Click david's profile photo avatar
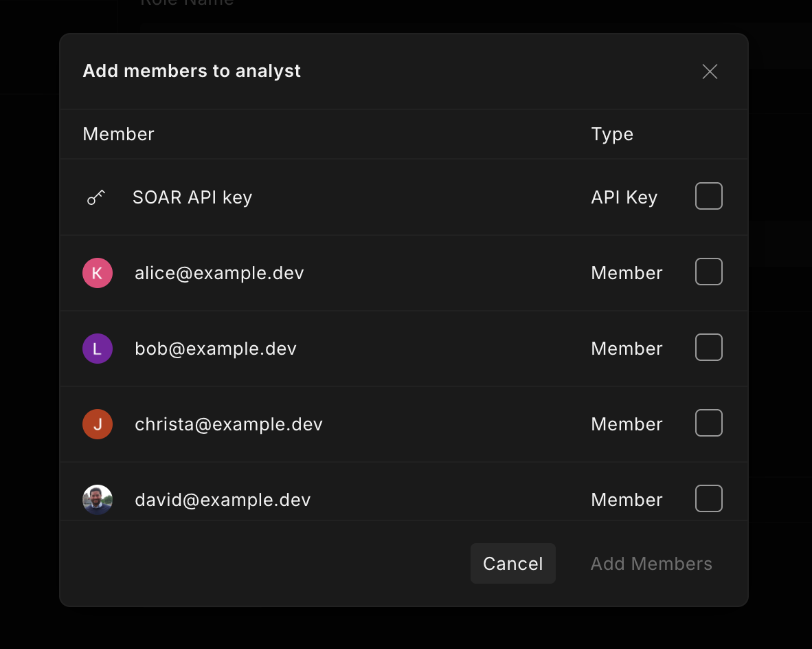 click(98, 499)
